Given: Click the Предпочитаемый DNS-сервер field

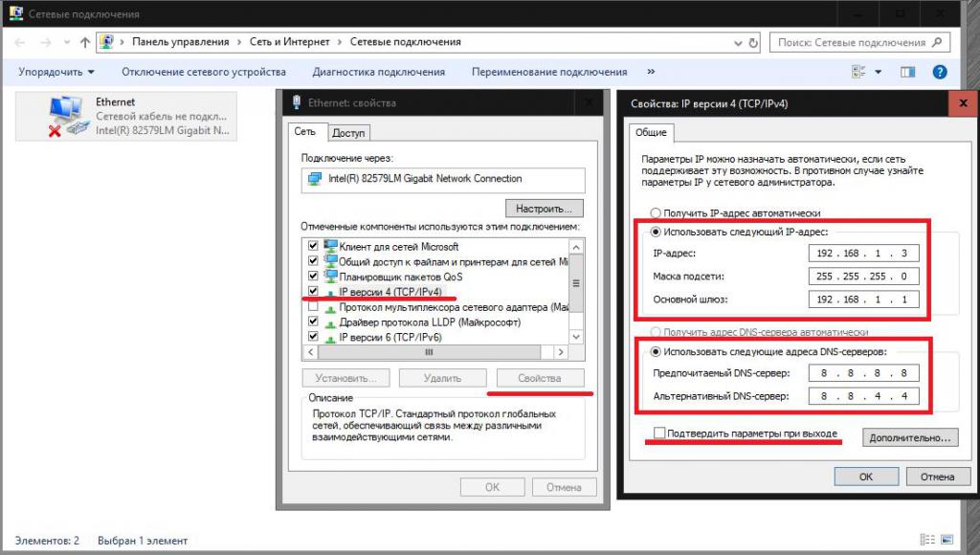Looking at the screenshot, I should pyautogui.click(x=864, y=373).
